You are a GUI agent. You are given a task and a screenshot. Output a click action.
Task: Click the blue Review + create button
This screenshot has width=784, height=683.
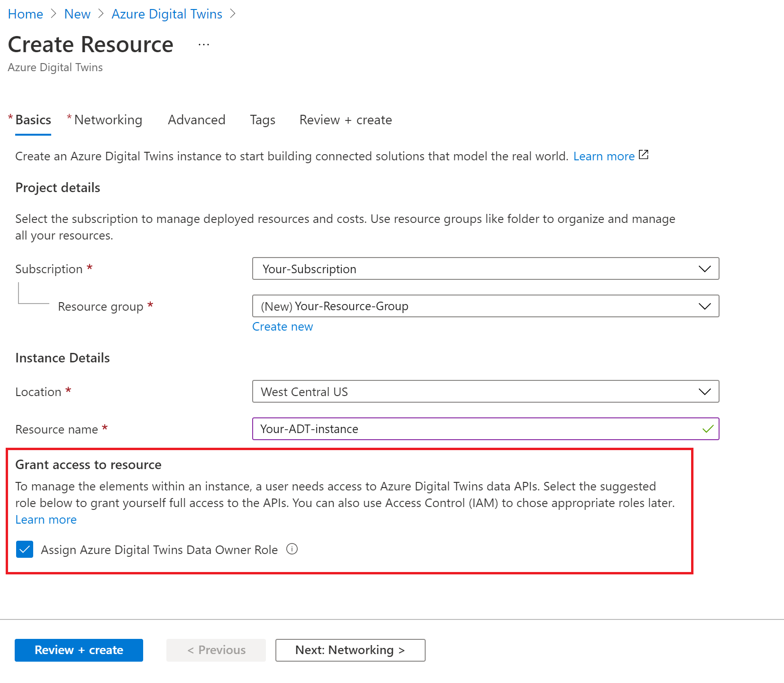(x=79, y=650)
